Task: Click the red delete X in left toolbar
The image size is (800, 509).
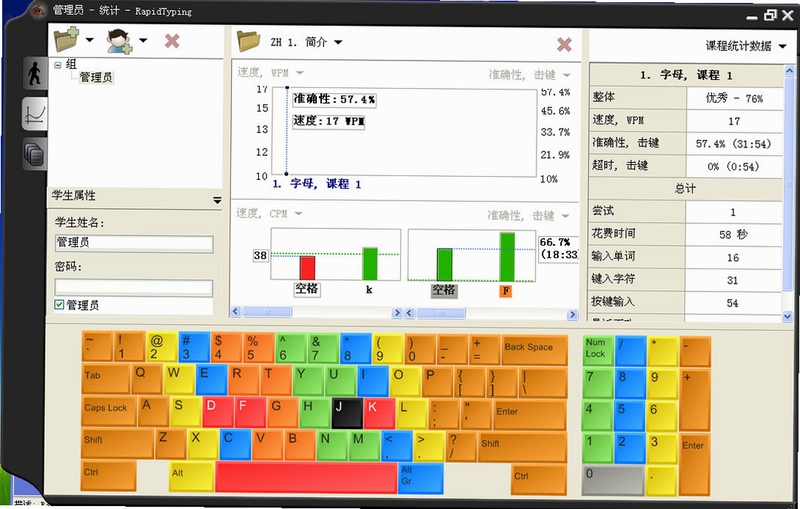Action: [x=172, y=41]
